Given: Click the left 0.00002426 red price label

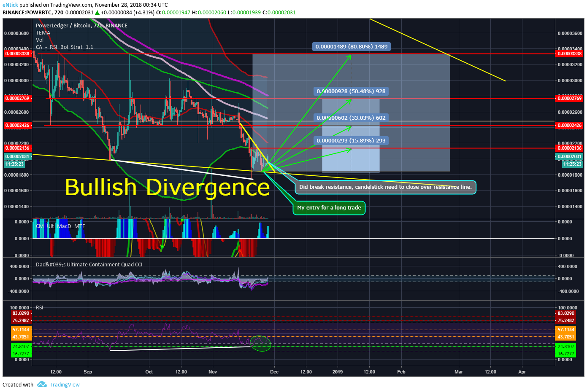Looking at the screenshot, I should pos(17,126).
